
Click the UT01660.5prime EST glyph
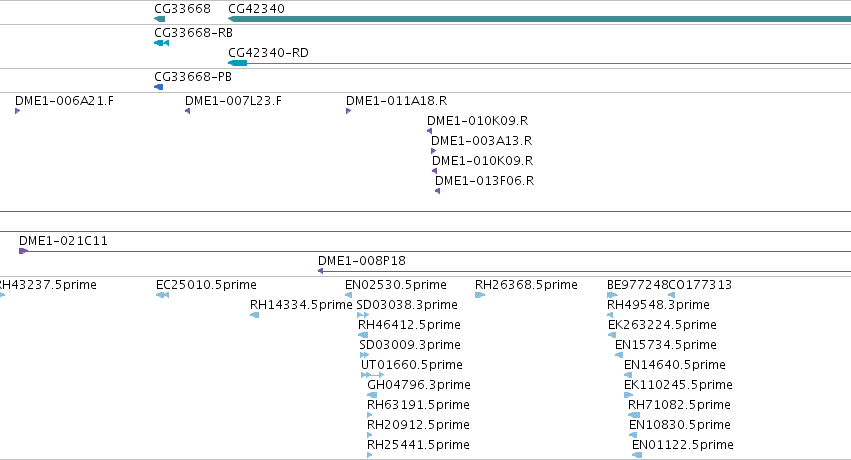click(372, 375)
